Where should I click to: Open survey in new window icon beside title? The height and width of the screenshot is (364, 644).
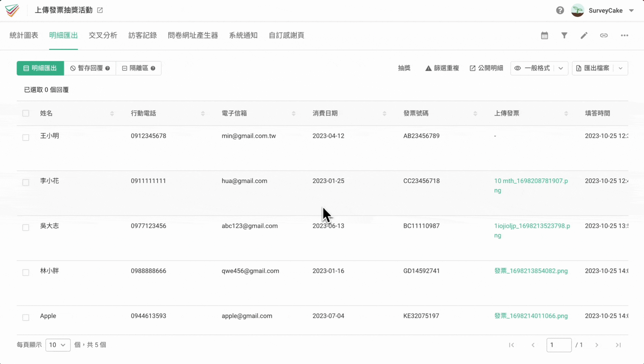[100, 10]
